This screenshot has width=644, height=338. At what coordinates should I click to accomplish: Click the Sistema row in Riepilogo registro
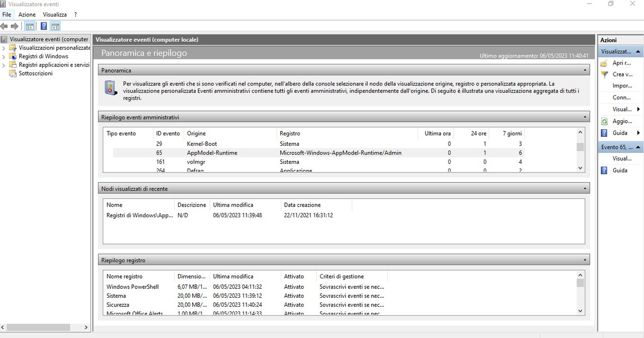[x=246, y=296]
